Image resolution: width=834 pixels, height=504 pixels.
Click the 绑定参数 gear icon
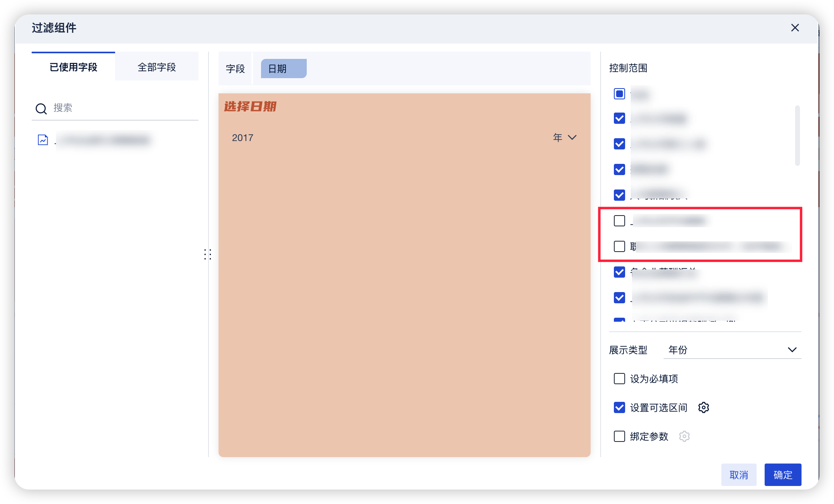[x=684, y=436]
